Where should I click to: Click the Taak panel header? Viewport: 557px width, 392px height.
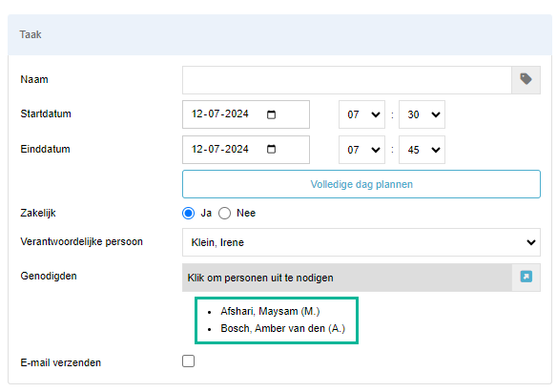(x=279, y=34)
